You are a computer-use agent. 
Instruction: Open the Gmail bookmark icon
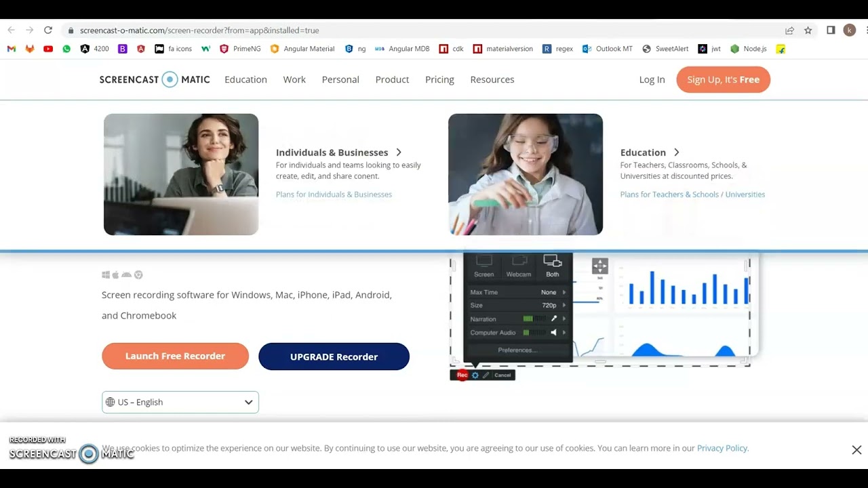tap(11, 49)
